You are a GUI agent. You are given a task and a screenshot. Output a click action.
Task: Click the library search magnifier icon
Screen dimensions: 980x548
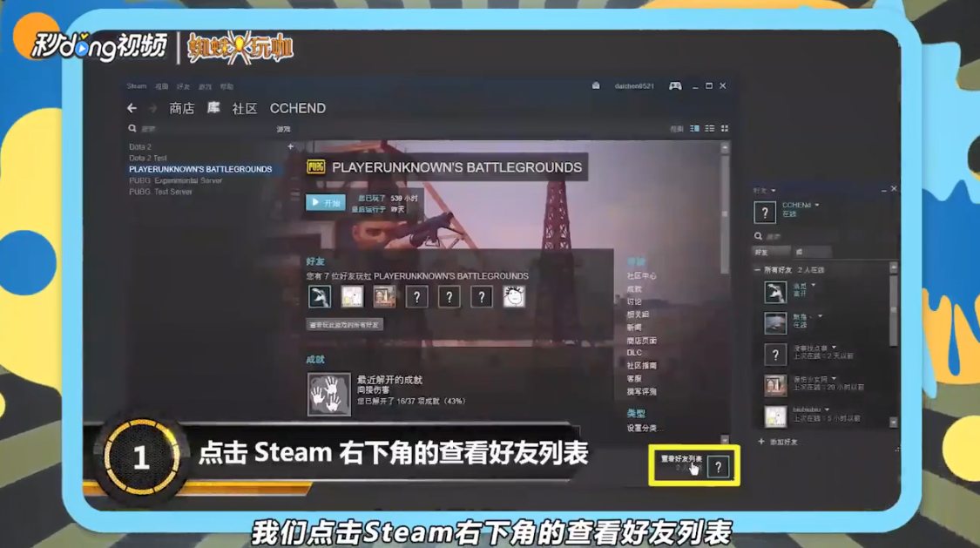click(x=132, y=128)
